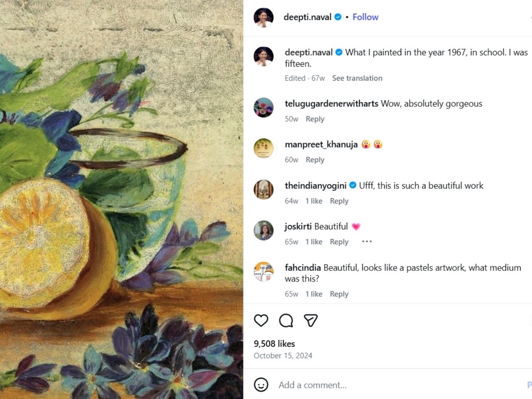The image size is (532, 399).
Task: Open comments via speech bubble icon
Action: [286, 320]
